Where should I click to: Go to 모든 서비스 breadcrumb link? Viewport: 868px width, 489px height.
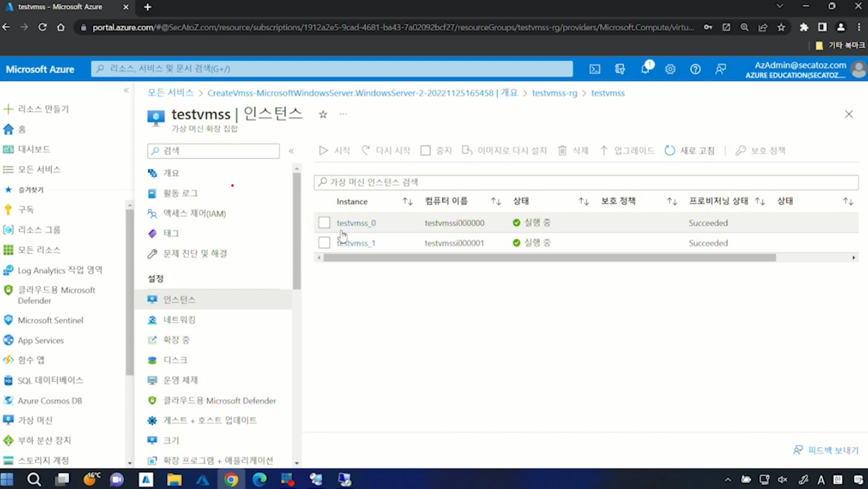point(170,93)
